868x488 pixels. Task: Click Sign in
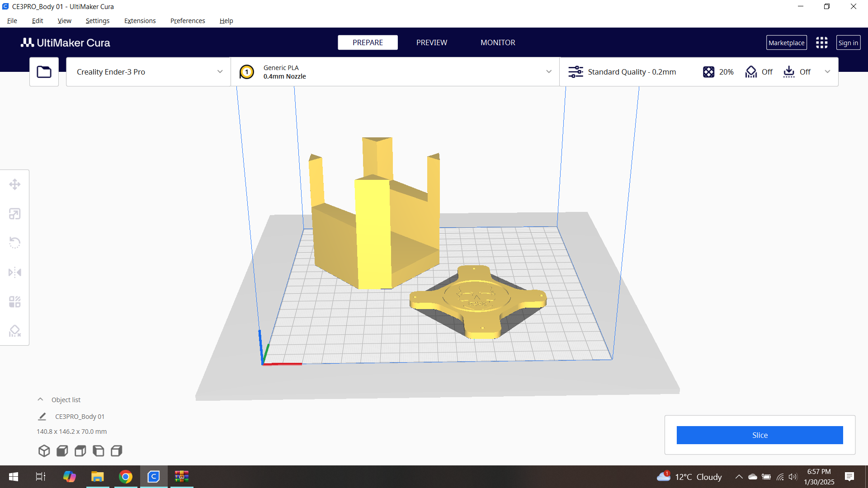[848, 42]
